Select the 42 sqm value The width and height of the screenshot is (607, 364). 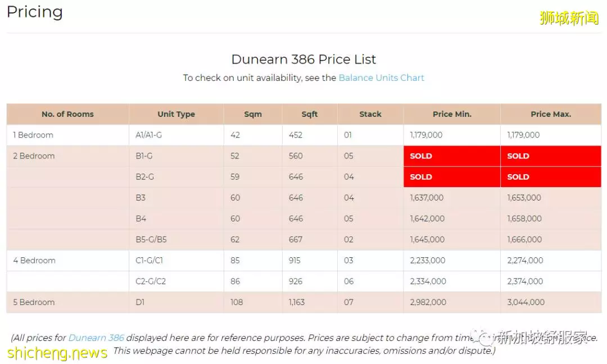click(235, 135)
